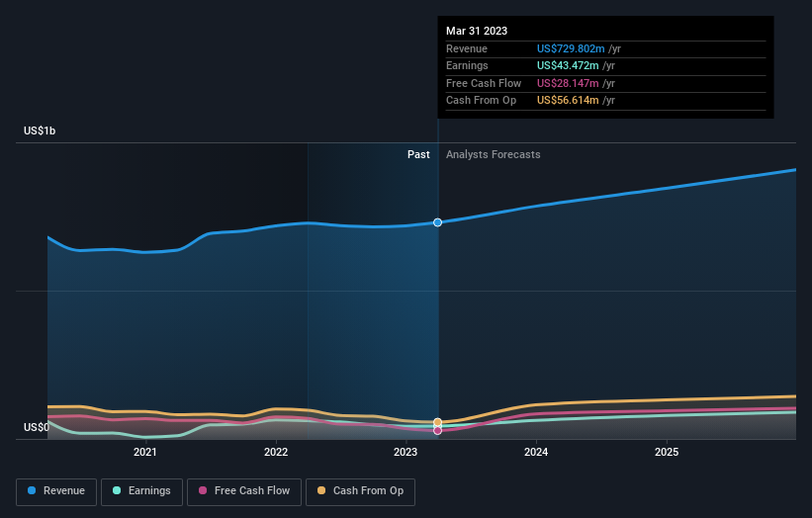This screenshot has height=518, width=812.
Task: Click the pink Free Cash Flow data point
Action: [x=437, y=431]
